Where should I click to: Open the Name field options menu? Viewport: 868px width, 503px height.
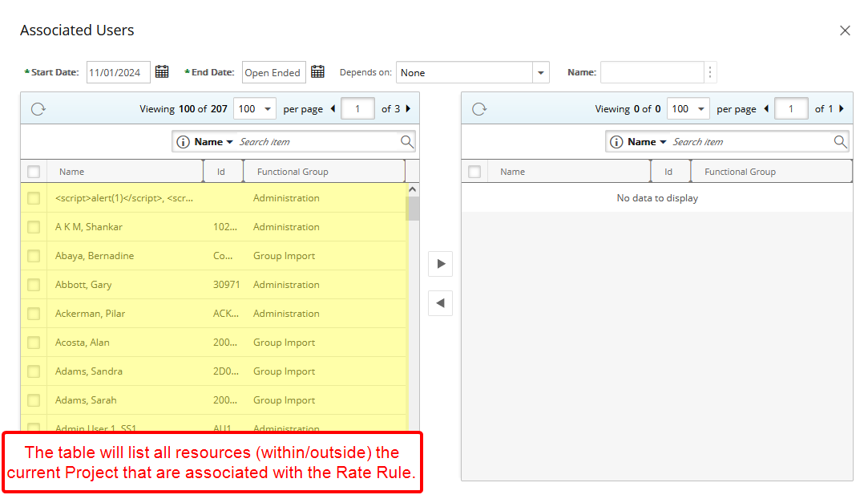[710, 72]
